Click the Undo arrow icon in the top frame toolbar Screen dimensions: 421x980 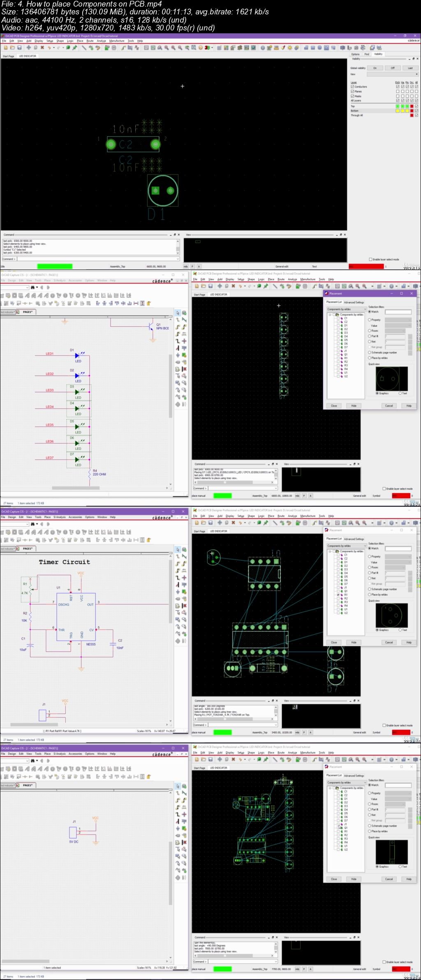[x=49, y=48]
